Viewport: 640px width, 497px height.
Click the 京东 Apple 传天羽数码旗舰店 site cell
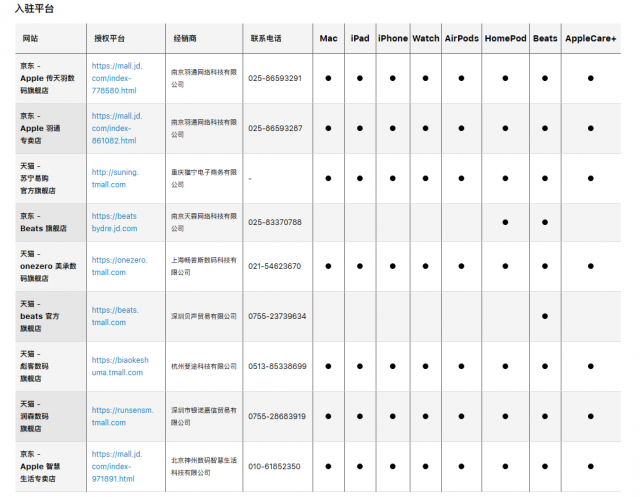point(51,78)
